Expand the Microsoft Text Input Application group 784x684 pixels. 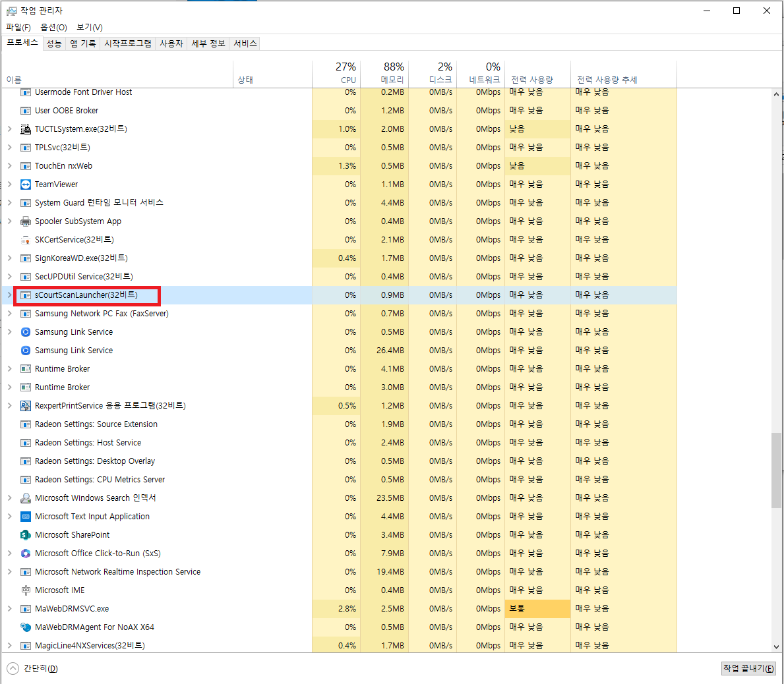click(x=9, y=517)
